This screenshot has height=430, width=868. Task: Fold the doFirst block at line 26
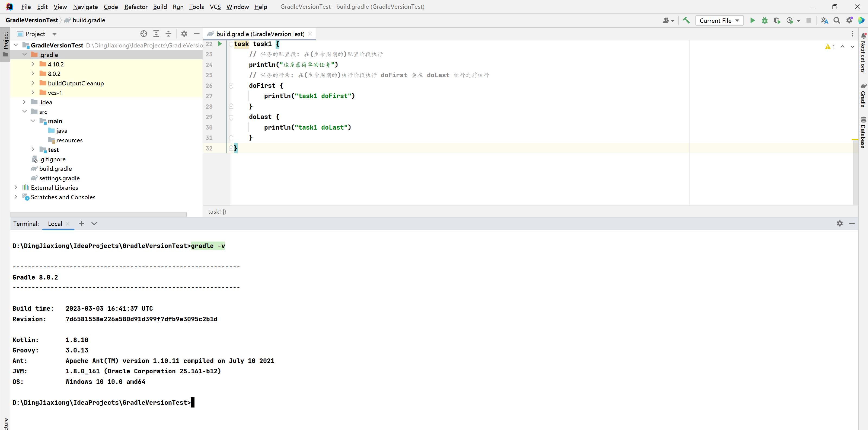(x=231, y=86)
